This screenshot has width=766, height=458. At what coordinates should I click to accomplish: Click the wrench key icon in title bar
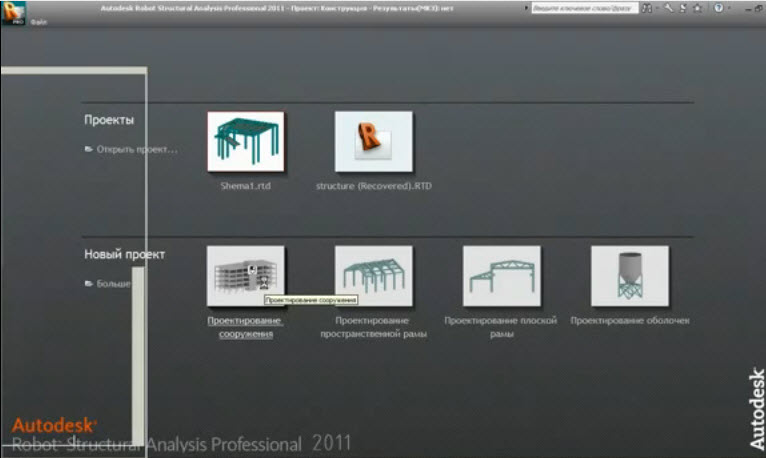pos(668,8)
